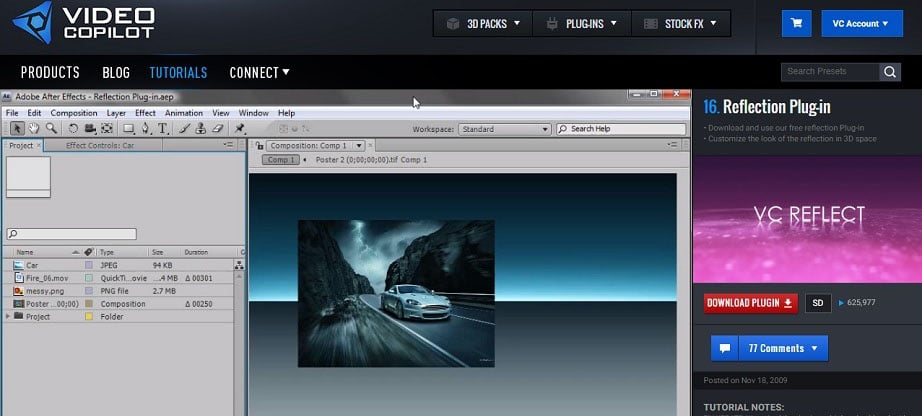Select the Pen tool in After Effects

[x=146, y=128]
